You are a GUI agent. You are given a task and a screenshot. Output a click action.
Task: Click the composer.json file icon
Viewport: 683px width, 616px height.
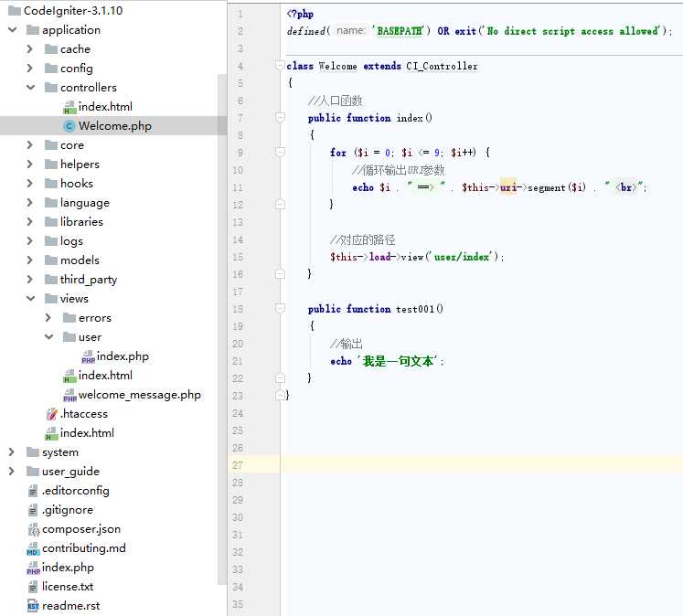[34, 529]
